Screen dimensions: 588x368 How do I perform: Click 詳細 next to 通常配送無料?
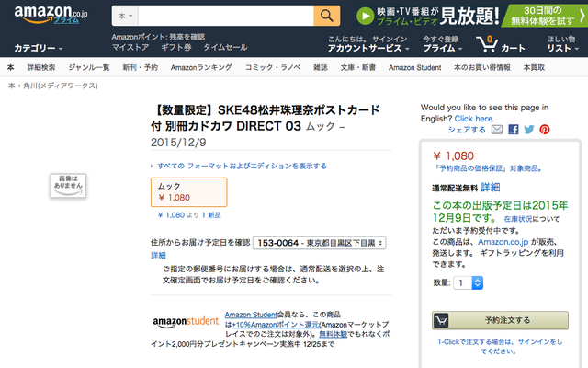pos(490,187)
